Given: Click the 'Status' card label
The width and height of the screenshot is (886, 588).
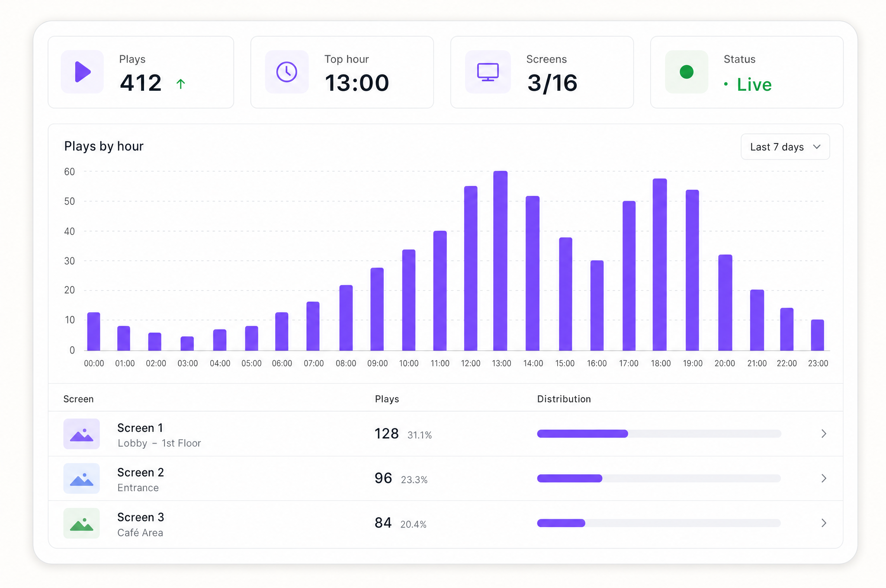Looking at the screenshot, I should coord(740,59).
